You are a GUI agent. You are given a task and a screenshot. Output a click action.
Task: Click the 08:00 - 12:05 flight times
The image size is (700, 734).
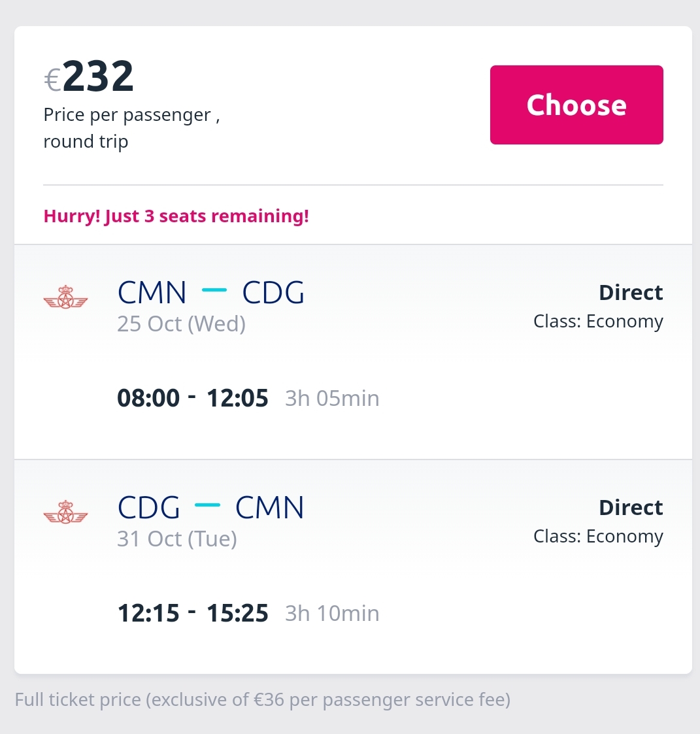192,398
